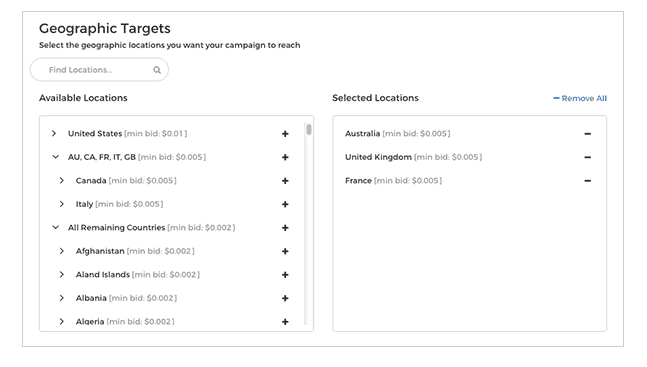This screenshot has width=647, height=367.
Task: Click the Remove All link
Action: click(x=580, y=98)
